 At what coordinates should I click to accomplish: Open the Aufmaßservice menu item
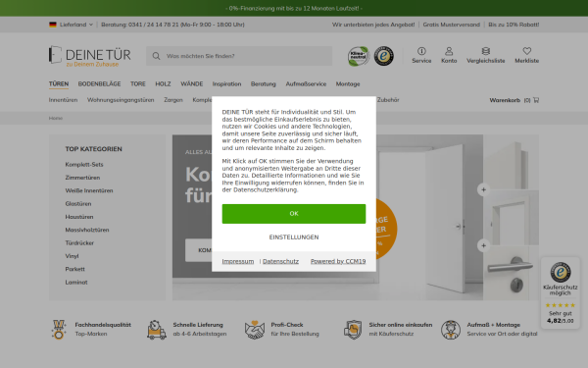point(306,84)
